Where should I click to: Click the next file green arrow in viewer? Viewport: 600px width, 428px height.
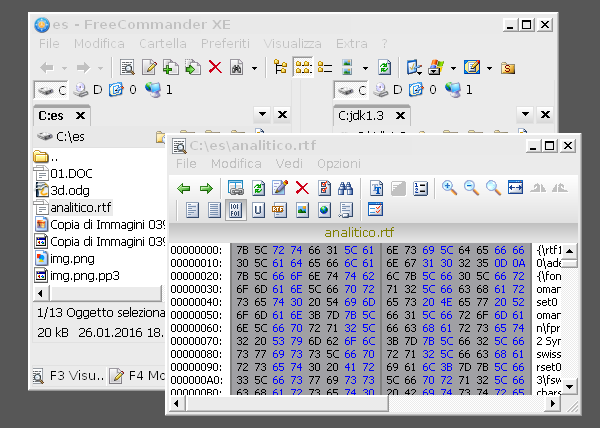click(206, 188)
